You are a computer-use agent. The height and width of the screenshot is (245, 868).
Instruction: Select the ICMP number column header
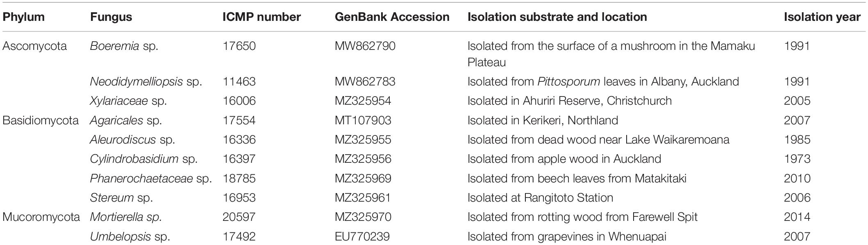261,17
